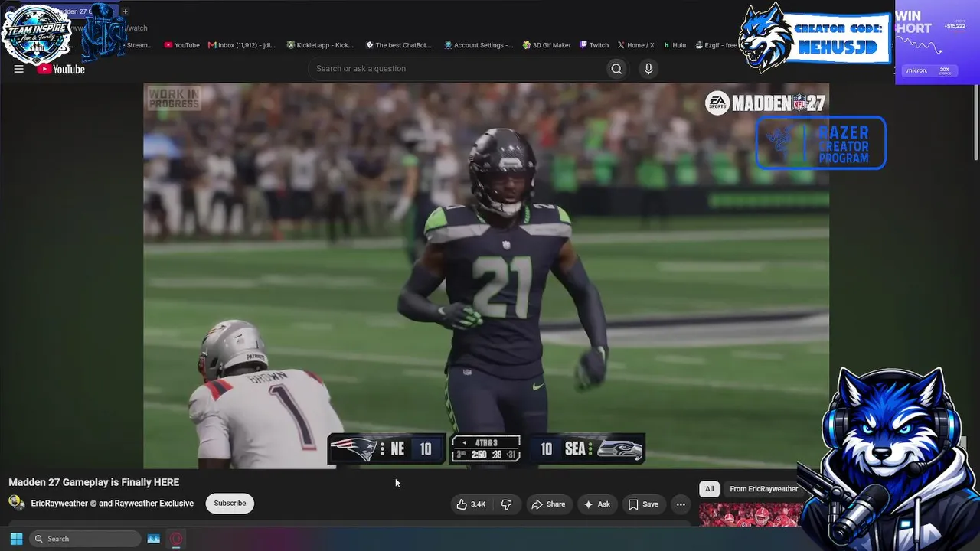Viewport: 980px width, 551px height.
Task: Open the Opera browser taskbar icon
Action: (x=176, y=539)
